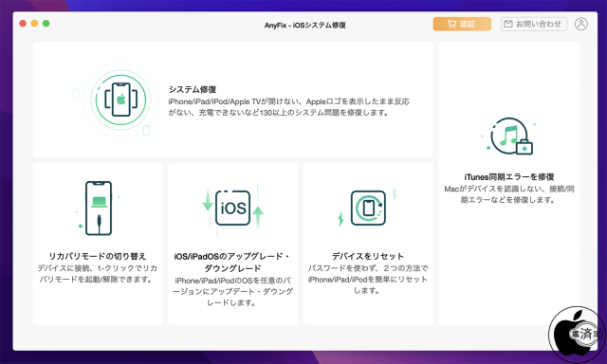This screenshot has width=607, height=364.
Task: Click the recovery mode description text
Action: 97,274
